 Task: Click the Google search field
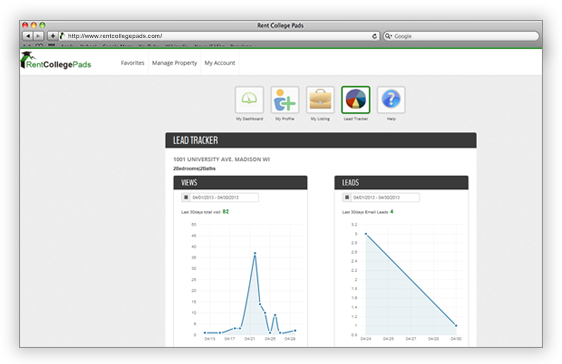[461, 36]
